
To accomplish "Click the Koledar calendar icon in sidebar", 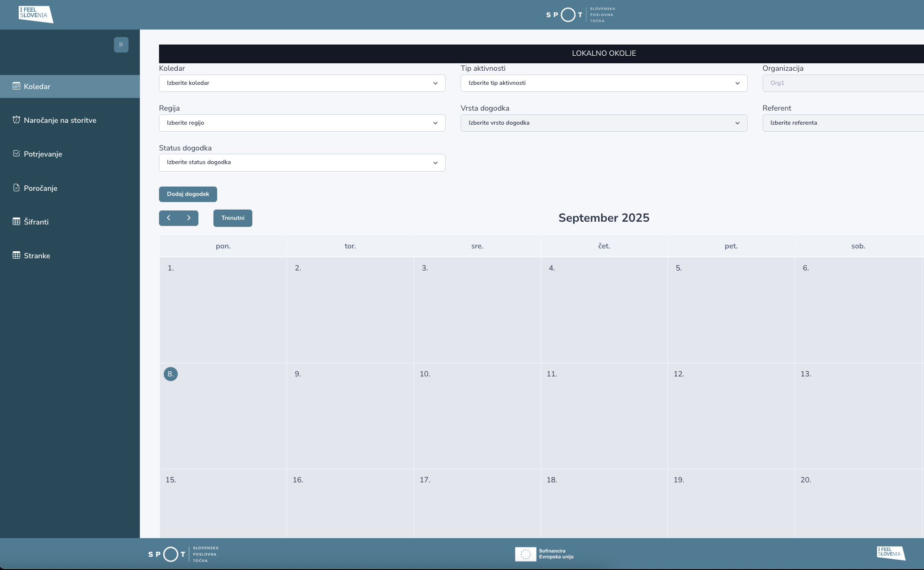I will [x=16, y=86].
